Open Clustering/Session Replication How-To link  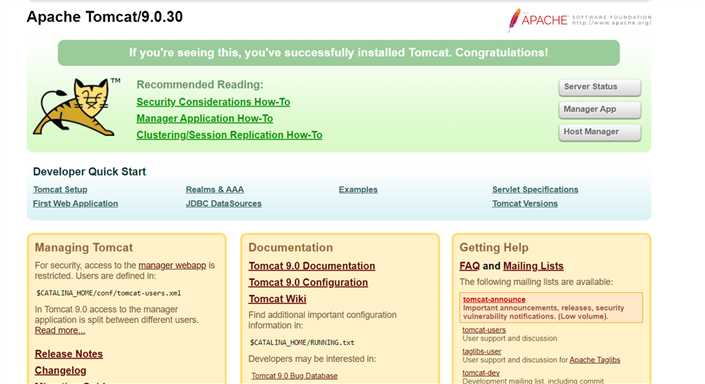click(x=229, y=135)
